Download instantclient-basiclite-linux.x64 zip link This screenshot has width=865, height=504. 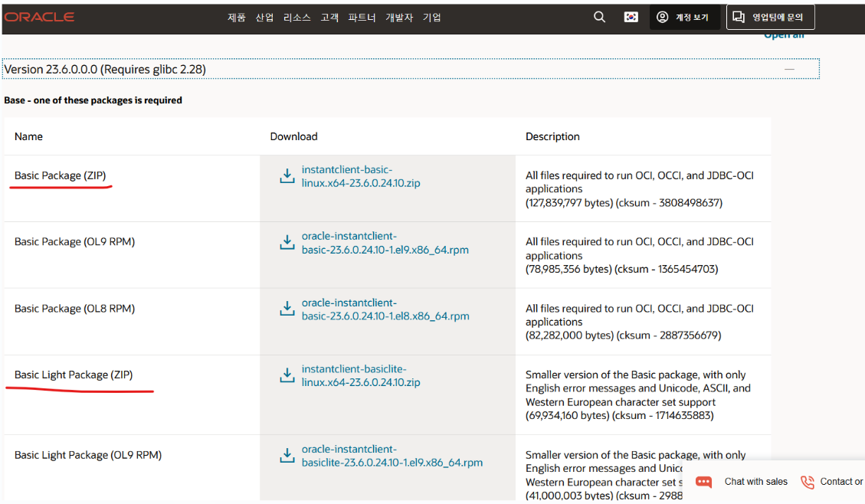(x=361, y=375)
